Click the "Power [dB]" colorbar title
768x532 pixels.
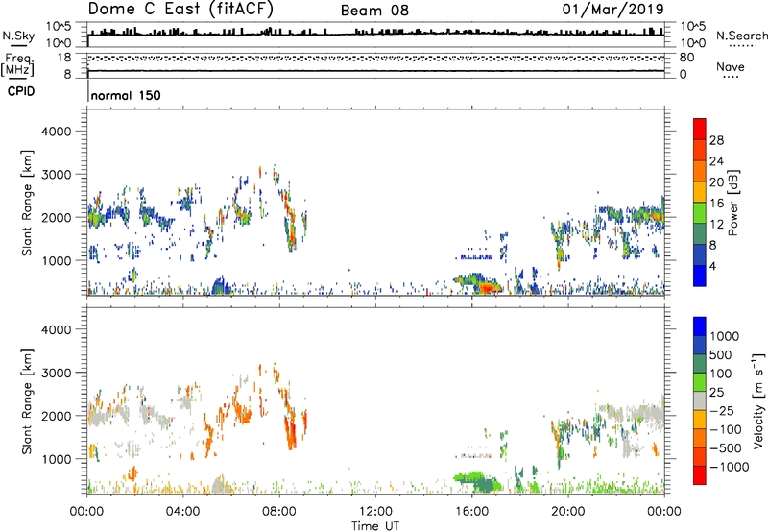[733, 203]
